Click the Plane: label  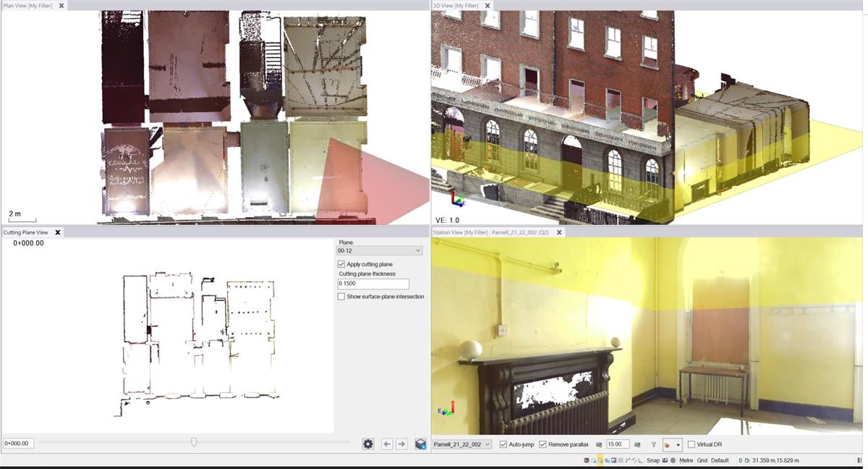point(346,242)
